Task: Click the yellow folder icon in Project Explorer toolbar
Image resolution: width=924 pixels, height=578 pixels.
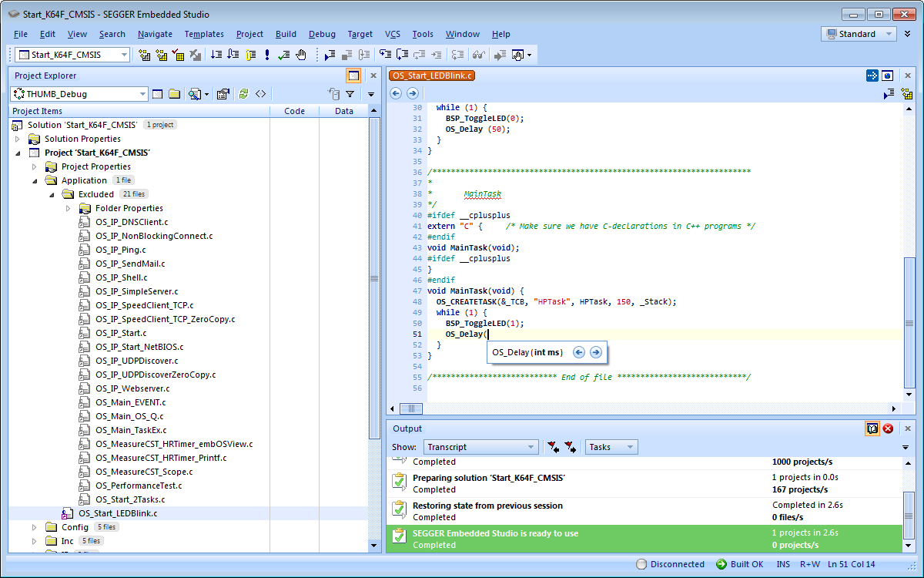Action: [x=175, y=94]
